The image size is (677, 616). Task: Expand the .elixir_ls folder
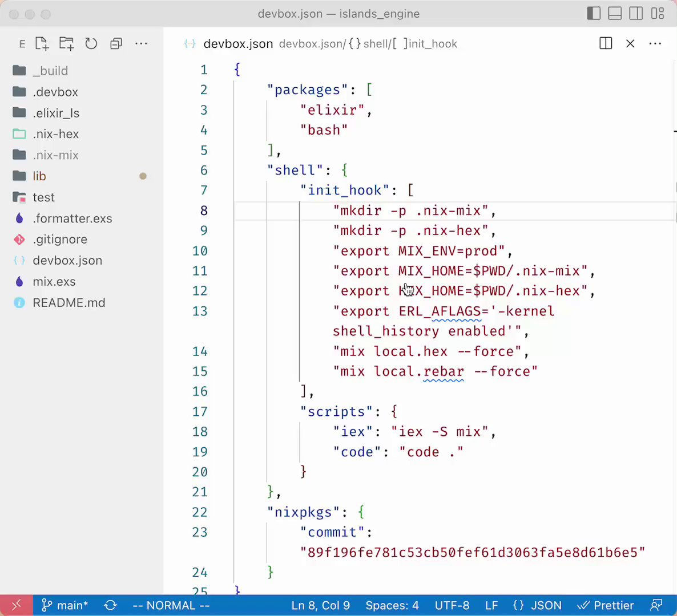tap(82, 112)
